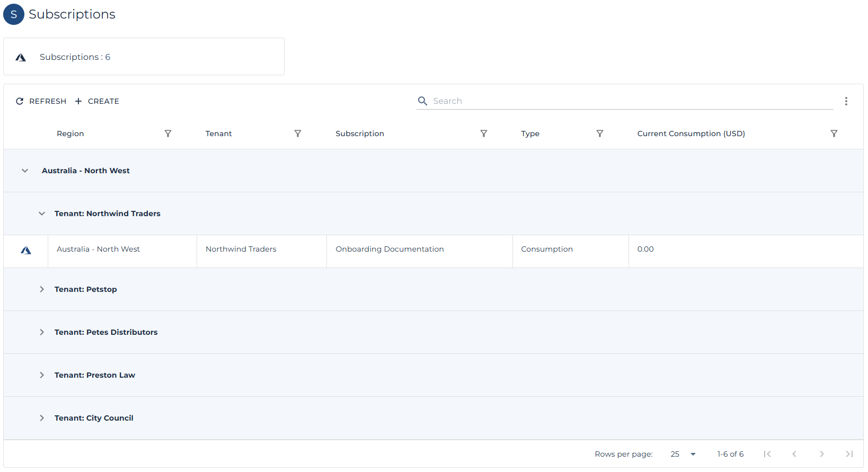Click the S avatar beside Subscriptions title
Image resolution: width=868 pixels, height=472 pixels.
pos(14,14)
